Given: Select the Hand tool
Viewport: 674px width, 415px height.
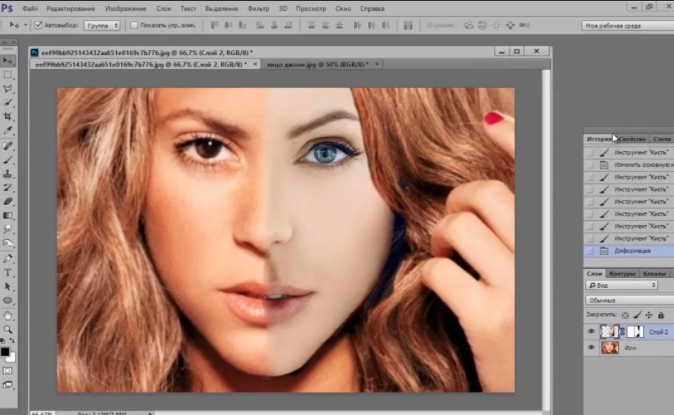Looking at the screenshot, I should 8,316.
